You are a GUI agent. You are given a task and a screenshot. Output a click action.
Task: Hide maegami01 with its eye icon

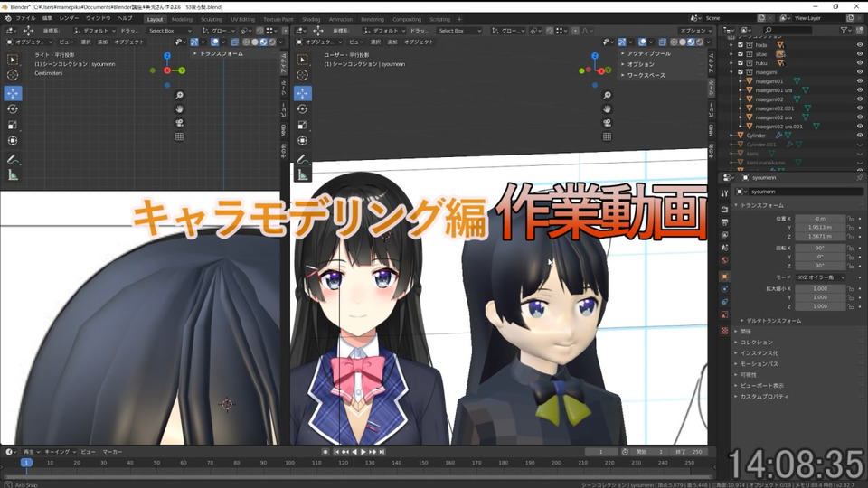[x=860, y=81]
